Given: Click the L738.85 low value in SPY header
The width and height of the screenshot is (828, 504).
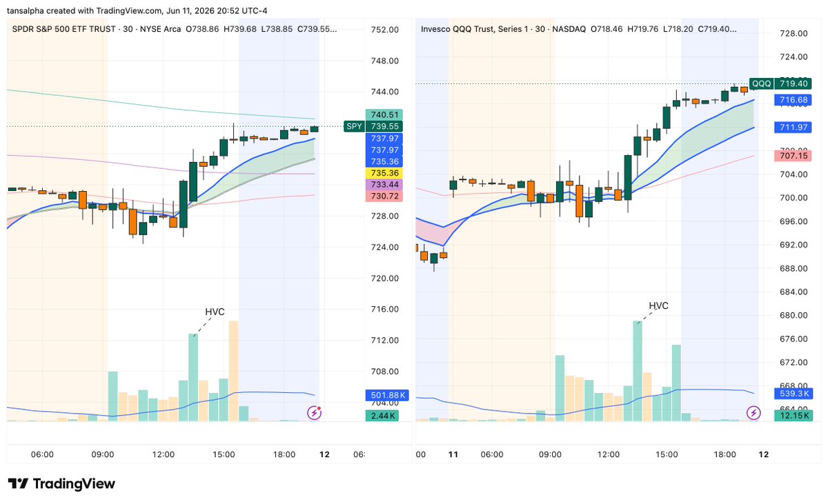Looking at the screenshot, I should tap(277, 29).
